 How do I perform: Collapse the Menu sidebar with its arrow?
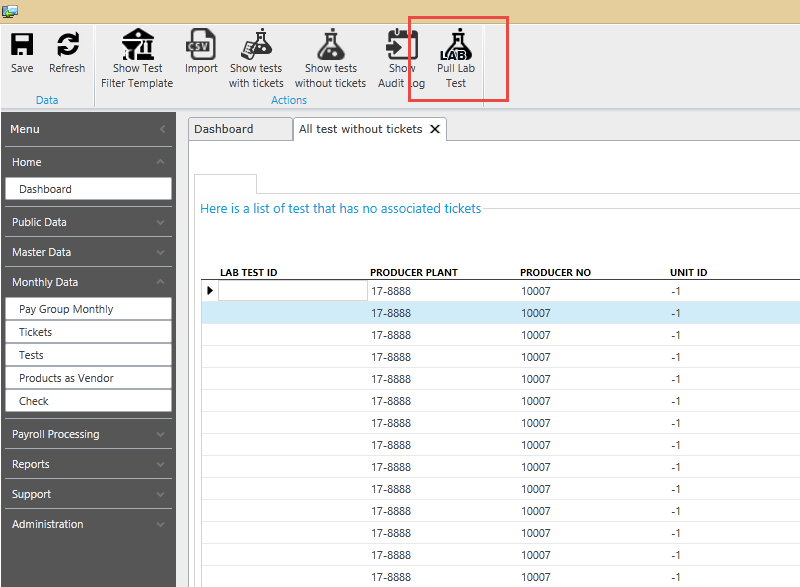[162, 129]
